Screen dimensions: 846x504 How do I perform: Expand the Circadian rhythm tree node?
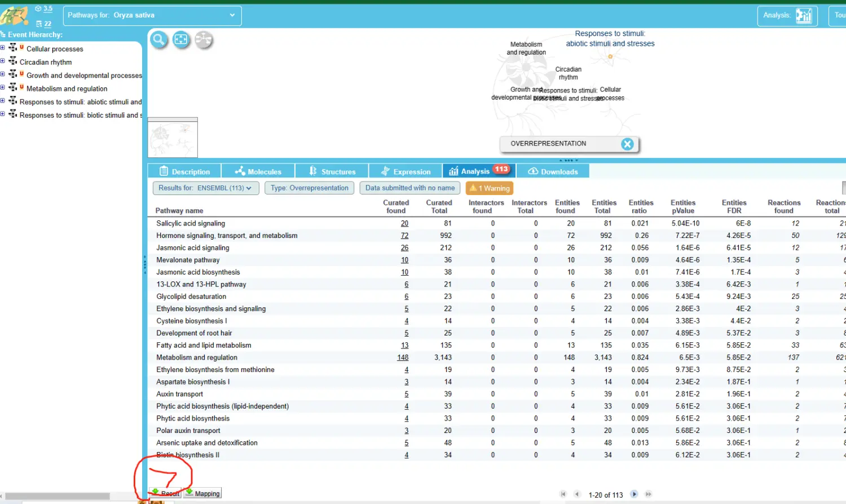3,61
